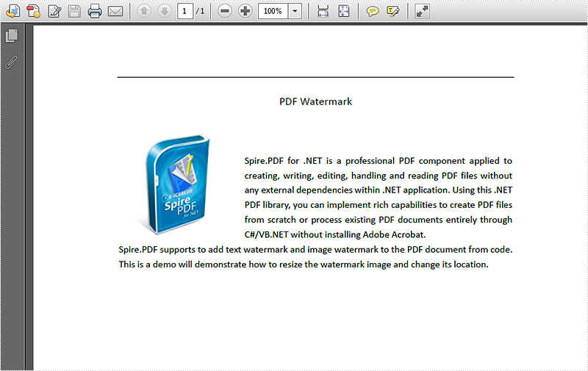Click the 'PDF Watermark' heading text

pos(315,101)
